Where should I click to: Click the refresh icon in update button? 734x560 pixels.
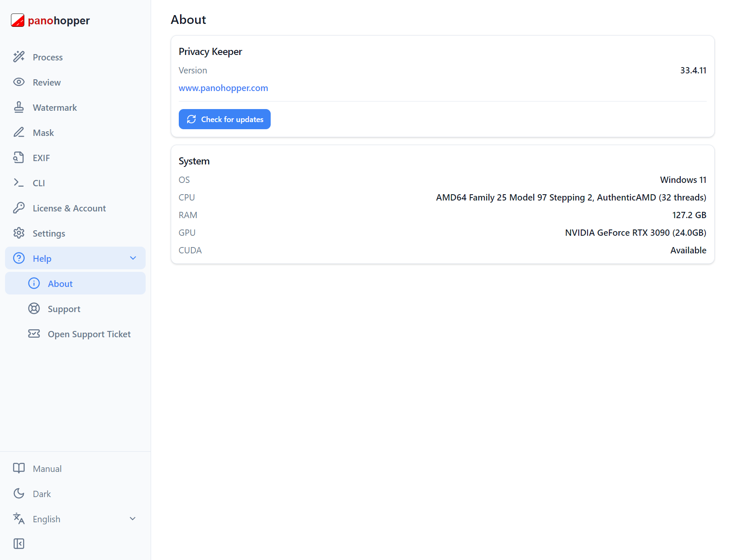click(x=191, y=119)
